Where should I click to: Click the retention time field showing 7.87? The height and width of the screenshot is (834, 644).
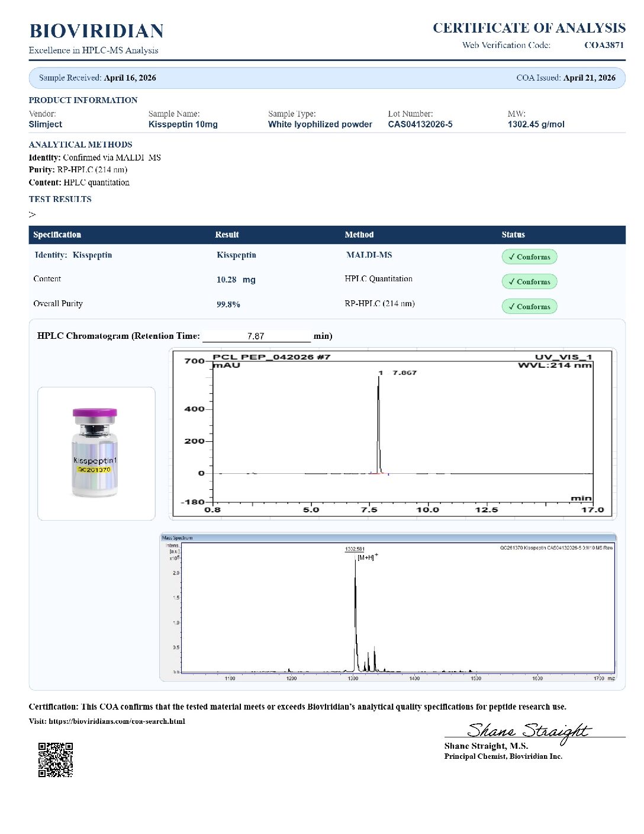256,336
